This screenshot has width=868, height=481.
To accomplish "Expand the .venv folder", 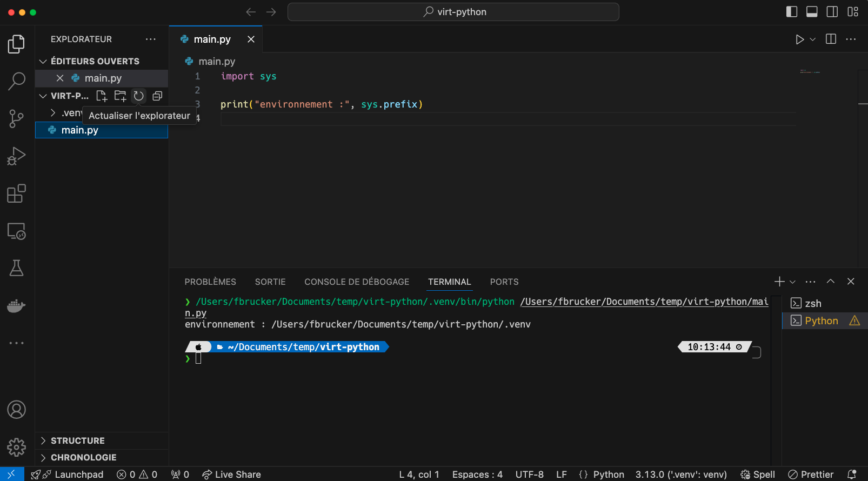I will coord(53,113).
